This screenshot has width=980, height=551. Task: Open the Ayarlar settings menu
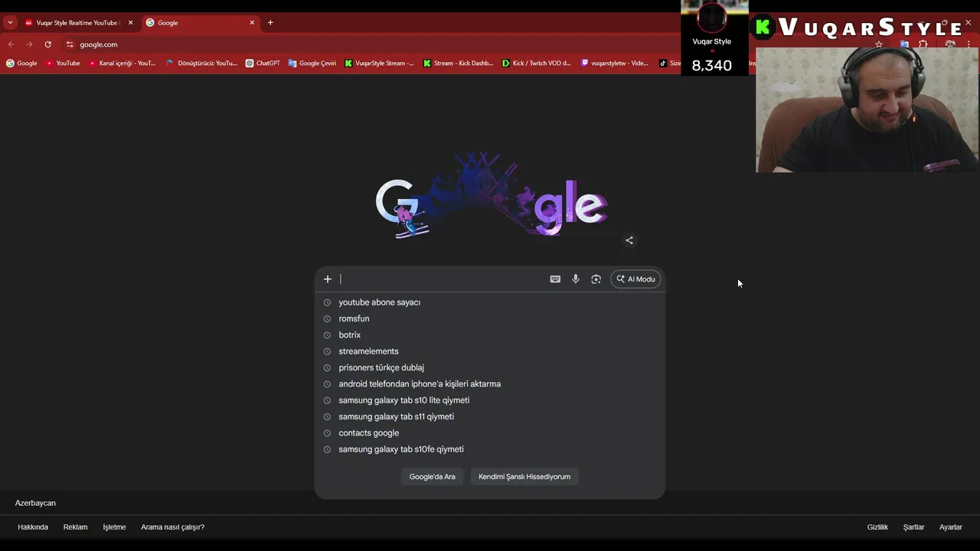click(951, 527)
